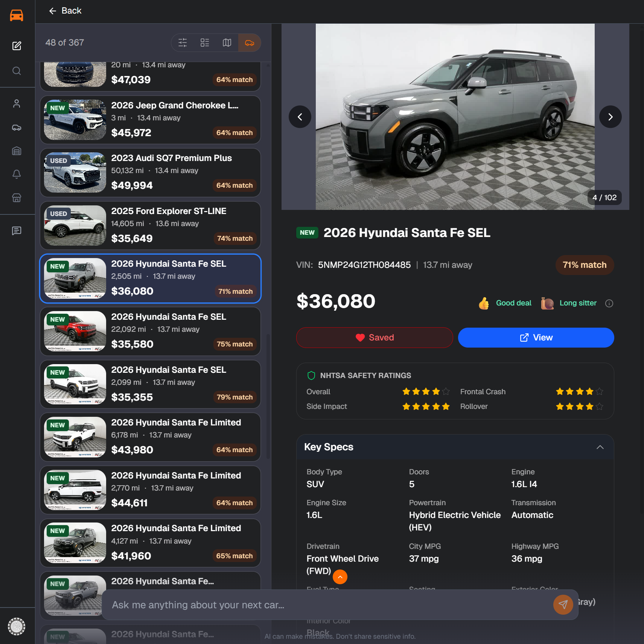644x644 pixels.
Task: Open the main Santa Fe photo
Action: [x=455, y=117]
